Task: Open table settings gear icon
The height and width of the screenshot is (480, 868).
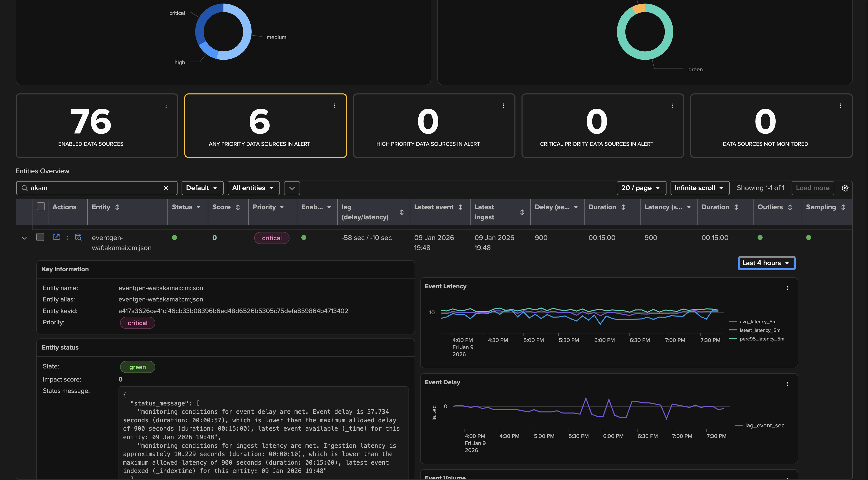Action: click(845, 188)
